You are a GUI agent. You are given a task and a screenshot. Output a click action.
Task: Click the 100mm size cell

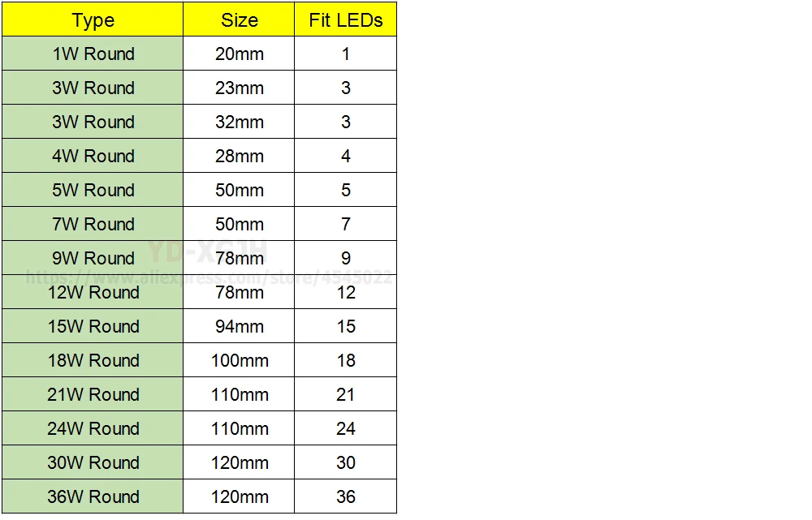click(239, 361)
